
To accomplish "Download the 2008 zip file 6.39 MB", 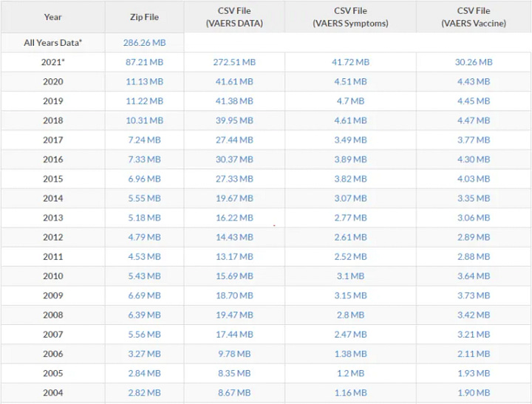I will (145, 315).
